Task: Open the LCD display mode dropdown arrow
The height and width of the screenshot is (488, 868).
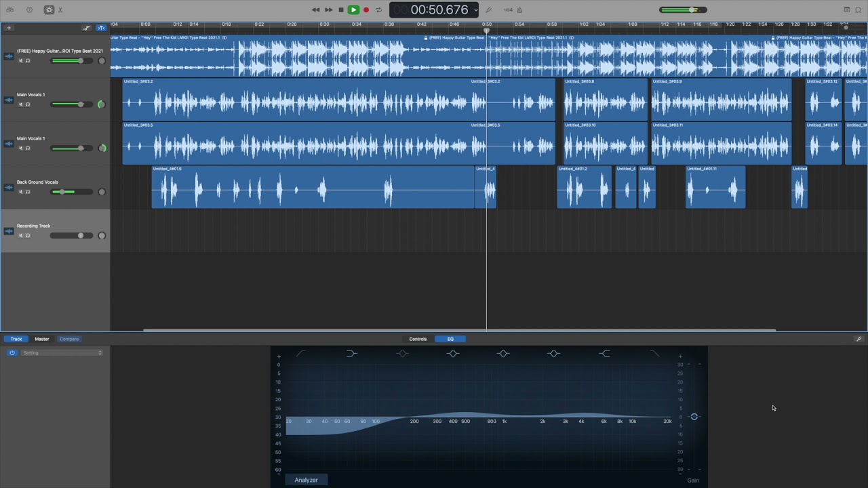Action: tap(475, 9)
